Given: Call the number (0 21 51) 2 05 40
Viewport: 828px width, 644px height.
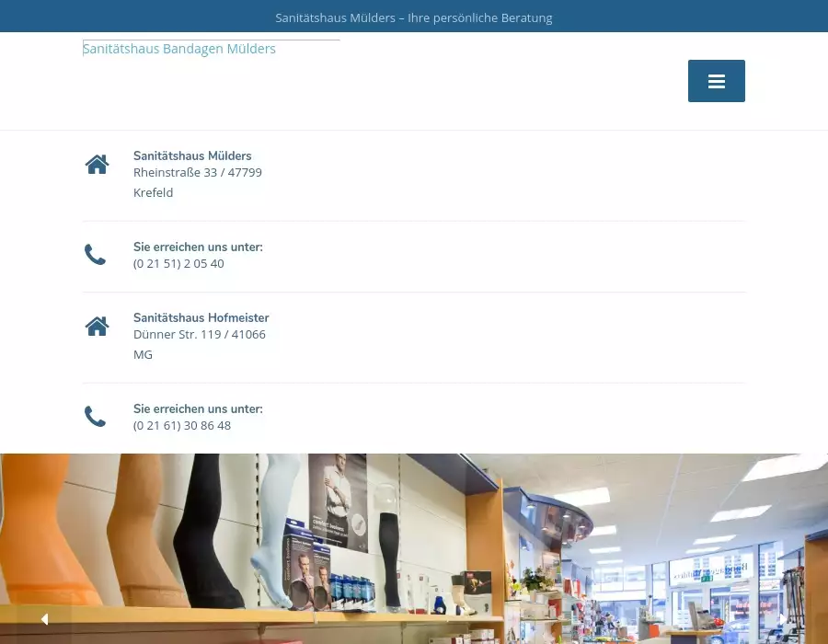Looking at the screenshot, I should click(178, 263).
